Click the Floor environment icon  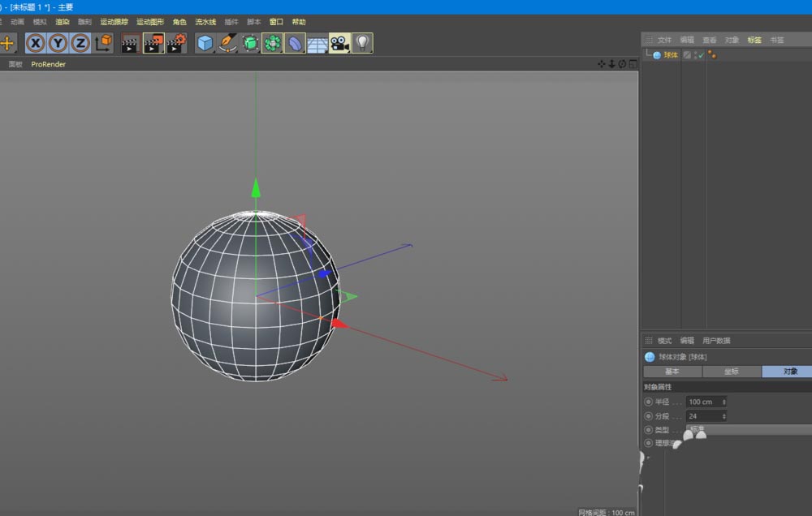(317, 44)
